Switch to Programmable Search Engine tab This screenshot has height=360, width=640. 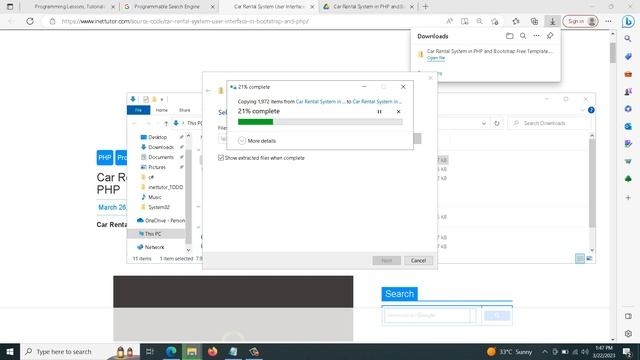point(169,7)
